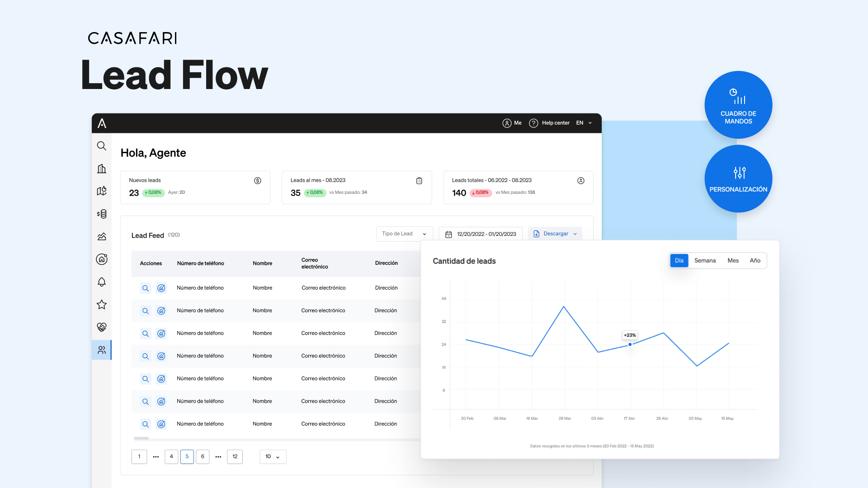Click the pricing/coins icon in the sidebar
Image resolution: width=868 pixels, height=488 pixels.
[102, 214]
